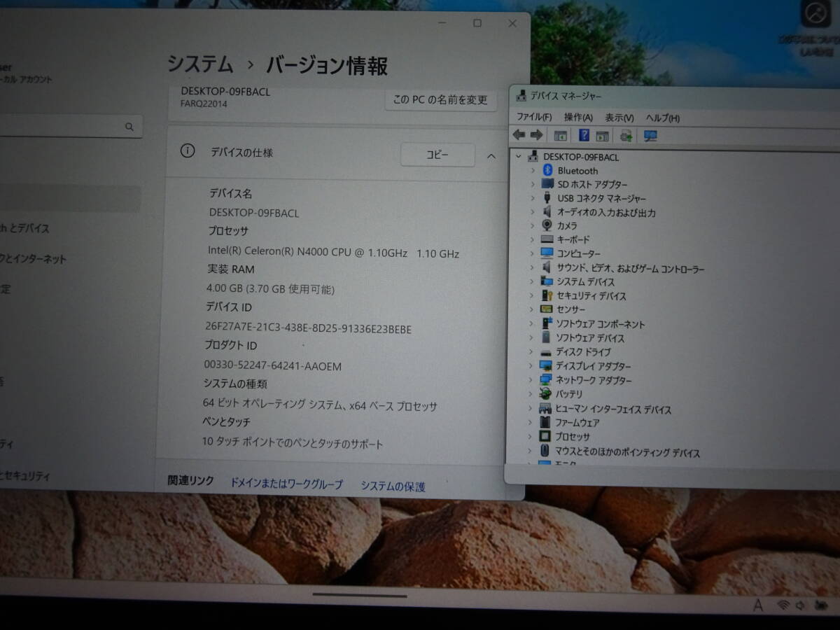Viewport: 840px width, 630px height.
Task: Select the バッテリ battery icon in the tree
Action: (546, 394)
